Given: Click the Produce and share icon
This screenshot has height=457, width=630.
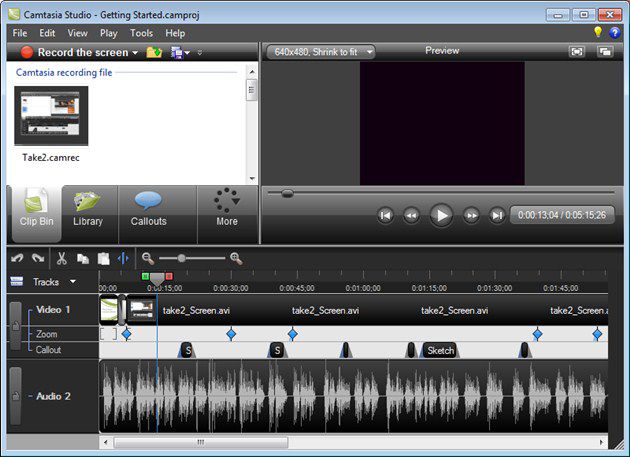Looking at the screenshot, I should pos(176,52).
